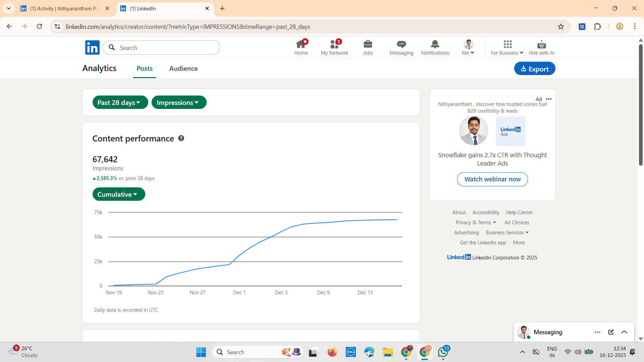This screenshot has width=644, height=362.
Task: Open Snowflake Thought Leader Ads headline
Action: pos(492,159)
